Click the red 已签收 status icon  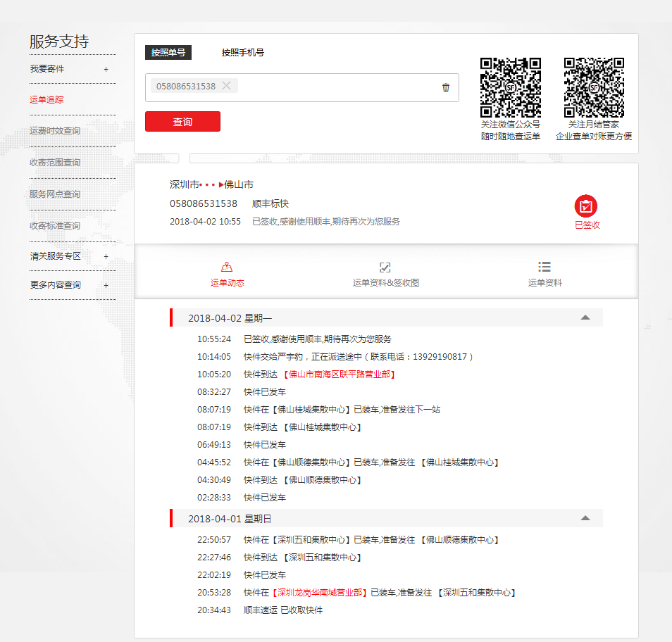coord(586,206)
